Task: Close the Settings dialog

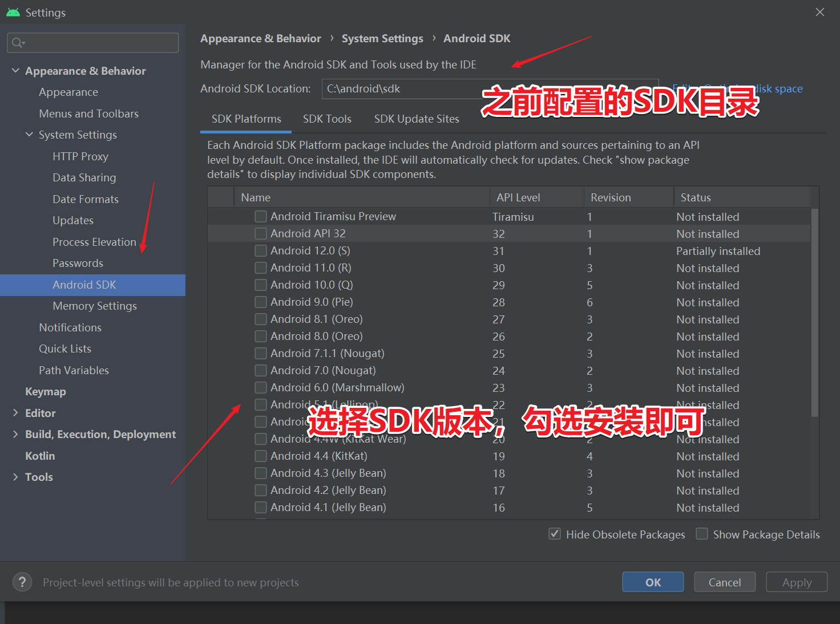Action: click(x=820, y=12)
